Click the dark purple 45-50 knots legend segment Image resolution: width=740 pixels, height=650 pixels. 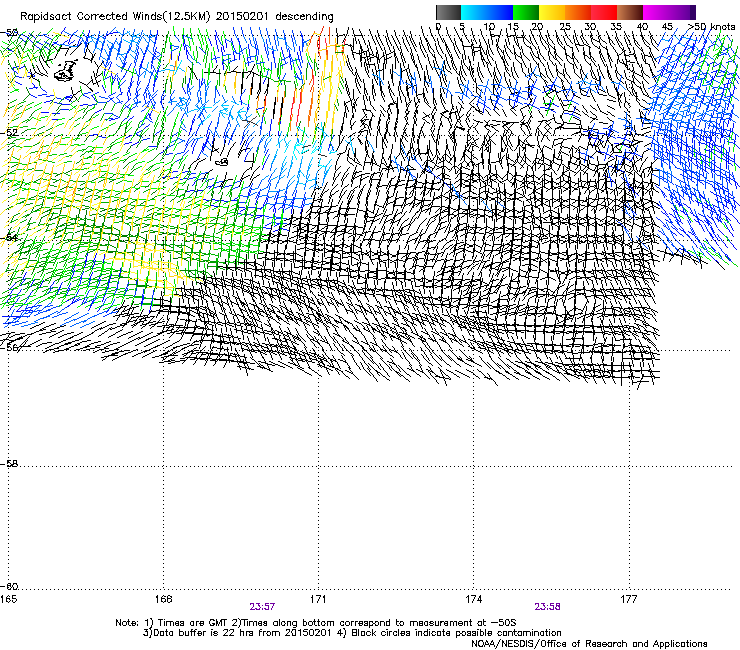pos(682,12)
